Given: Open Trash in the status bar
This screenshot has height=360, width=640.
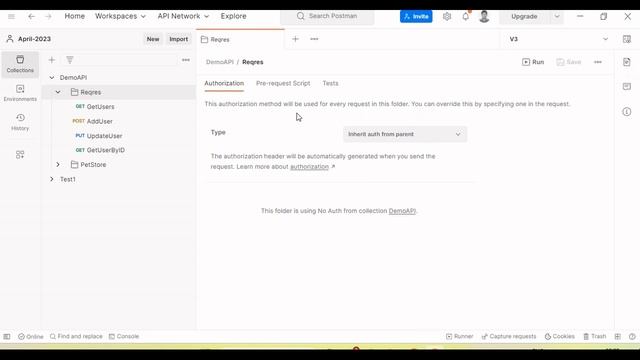Looking at the screenshot, I should click(595, 337).
